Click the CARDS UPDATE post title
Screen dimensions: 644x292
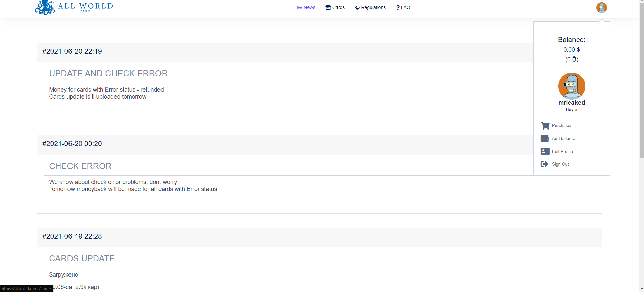point(82,259)
